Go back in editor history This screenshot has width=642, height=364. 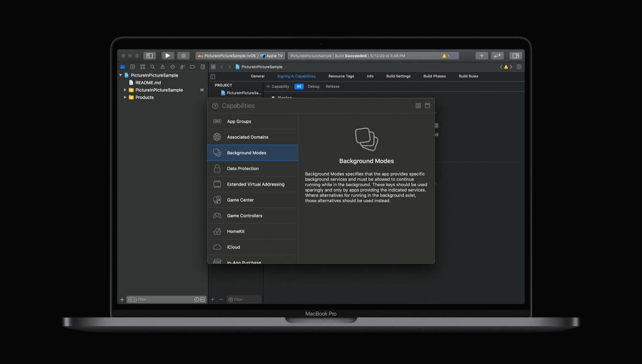click(x=222, y=67)
